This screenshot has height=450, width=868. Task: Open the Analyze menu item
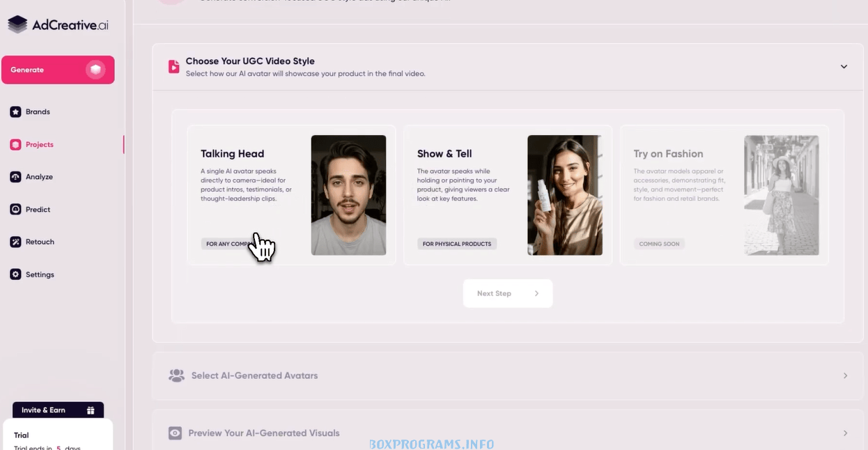pos(39,177)
